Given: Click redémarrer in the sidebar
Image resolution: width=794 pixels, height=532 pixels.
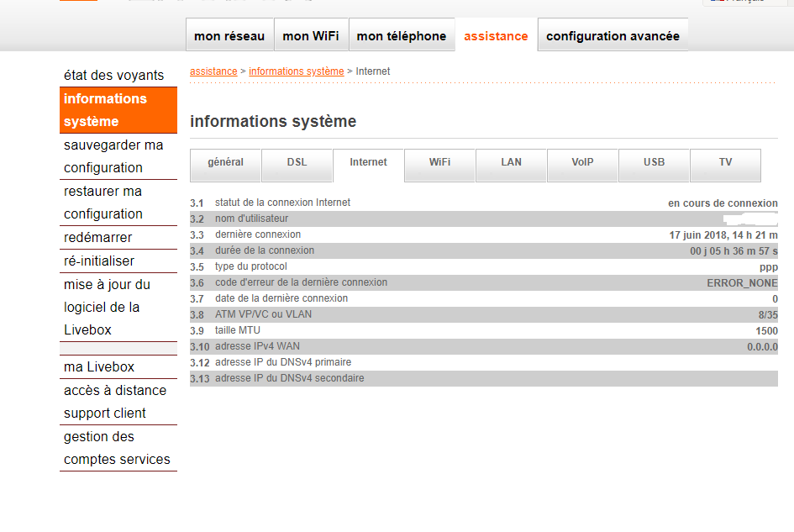Looking at the screenshot, I should [98, 238].
